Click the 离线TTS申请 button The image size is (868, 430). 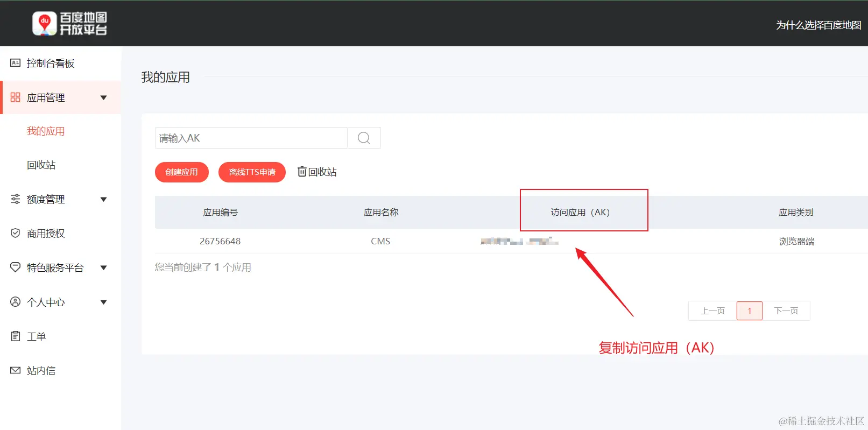pyautogui.click(x=252, y=172)
